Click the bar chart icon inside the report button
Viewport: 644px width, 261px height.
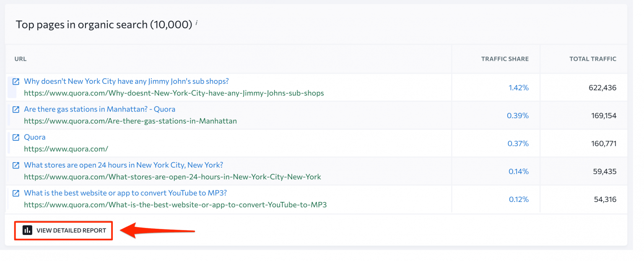click(x=27, y=230)
